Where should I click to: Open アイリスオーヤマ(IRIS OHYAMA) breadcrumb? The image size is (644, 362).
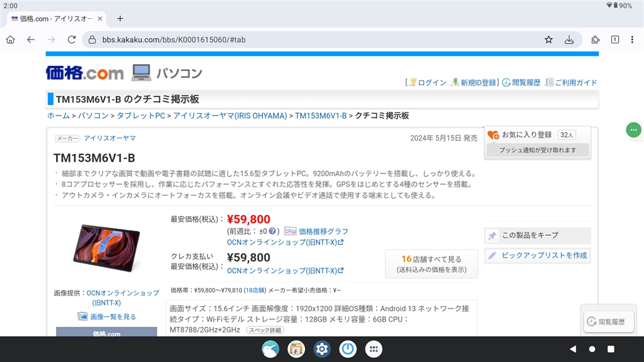230,116
